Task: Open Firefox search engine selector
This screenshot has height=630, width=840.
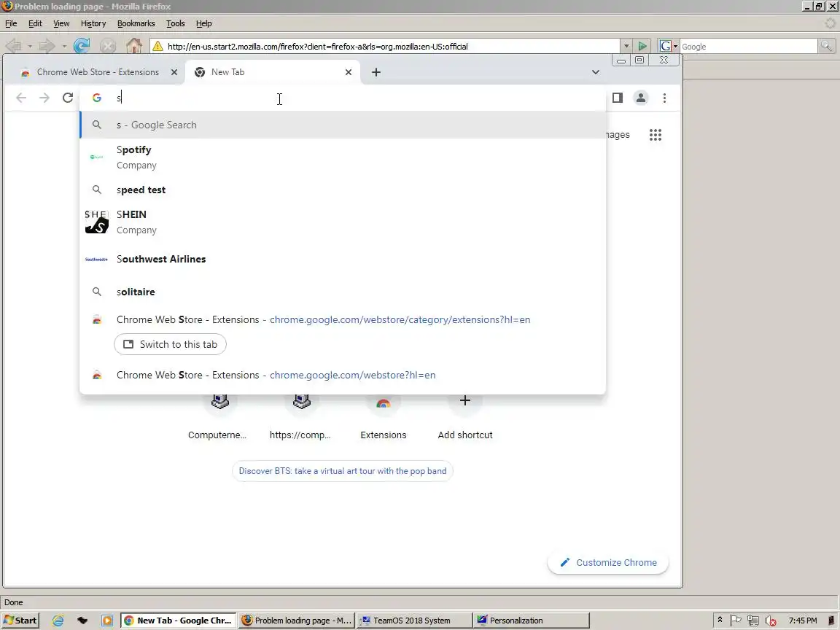Action: tap(669, 46)
